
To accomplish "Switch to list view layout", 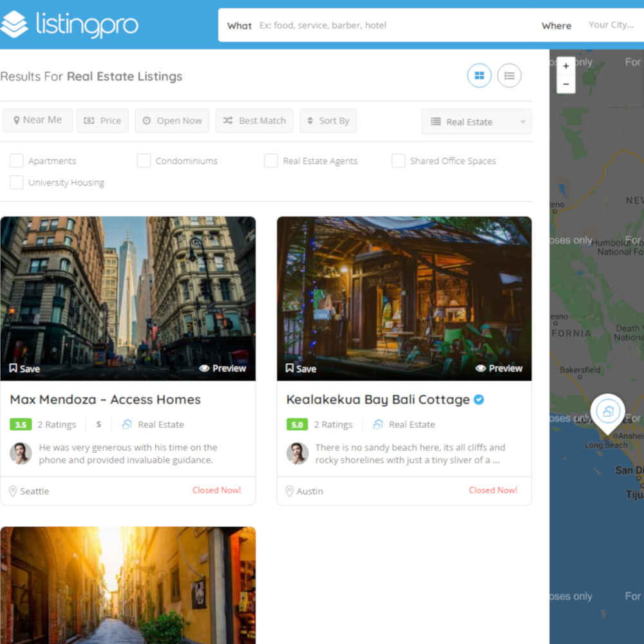I will click(509, 76).
